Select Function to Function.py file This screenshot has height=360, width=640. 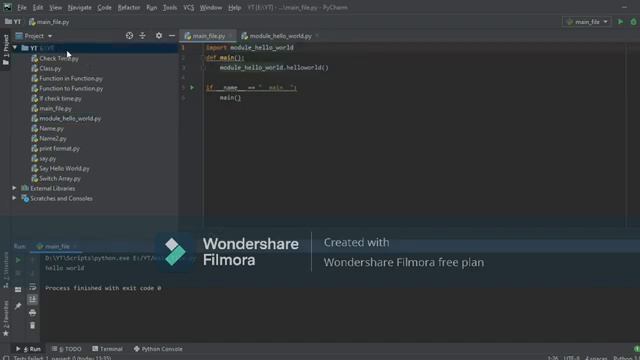pyautogui.click(x=67, y=89)
